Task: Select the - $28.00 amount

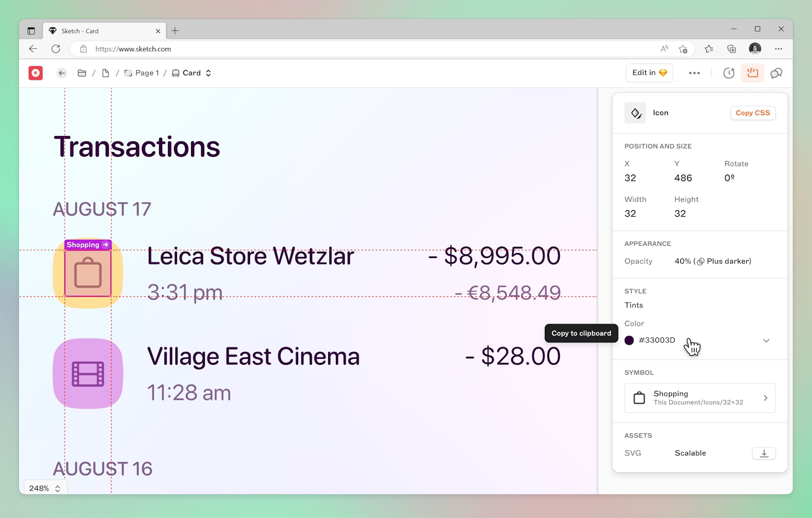Action: click(x=513, y=356)
